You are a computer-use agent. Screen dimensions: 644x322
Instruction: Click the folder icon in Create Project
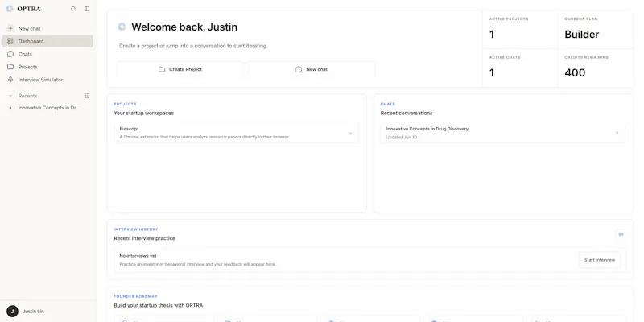pos(162,69)
